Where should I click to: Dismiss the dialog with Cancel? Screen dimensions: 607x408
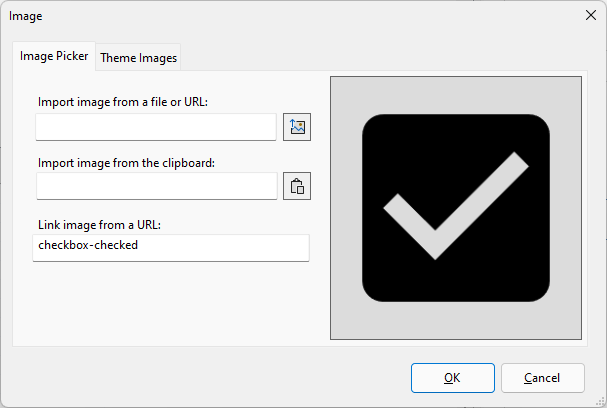(x=542, y=378)
